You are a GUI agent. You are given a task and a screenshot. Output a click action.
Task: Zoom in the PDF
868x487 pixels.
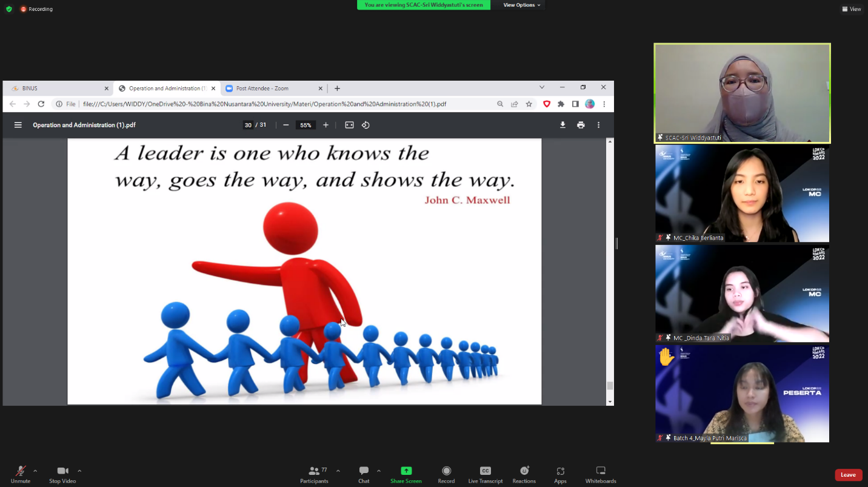(x=326, y=125)
